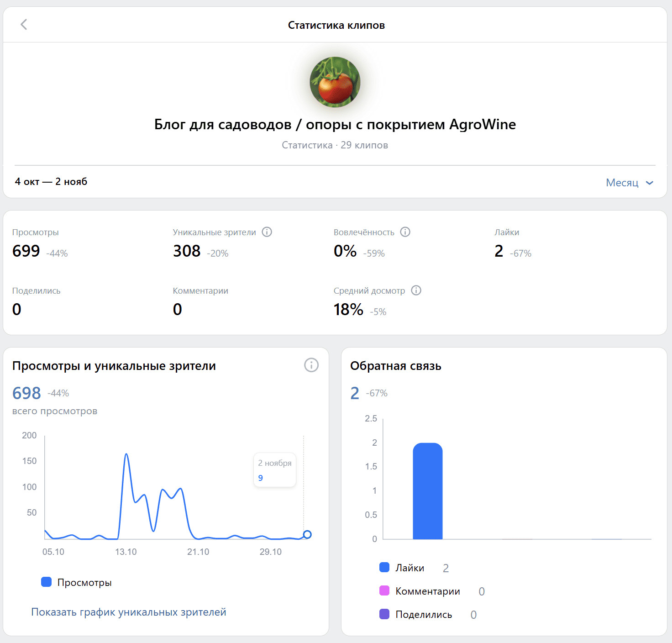
Task: Click the tomato blog avatar
Action: [x=335, y=82]
